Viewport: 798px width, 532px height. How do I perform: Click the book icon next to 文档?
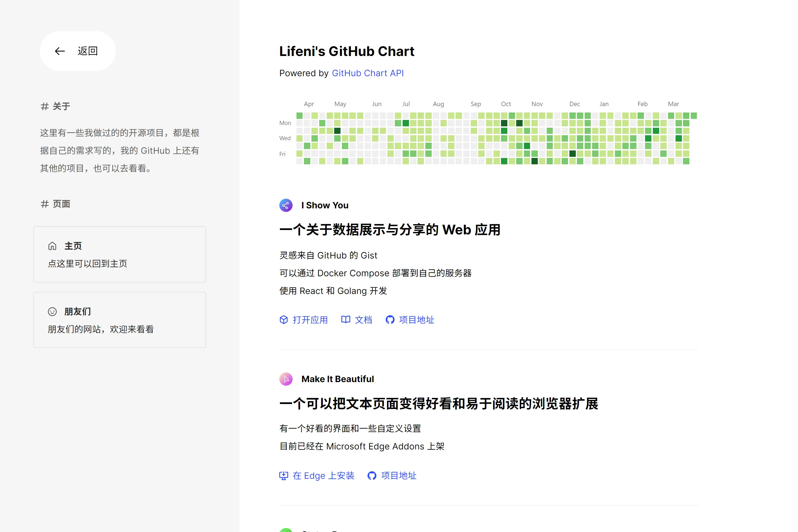pyautogui.click(x=346, y=319)
